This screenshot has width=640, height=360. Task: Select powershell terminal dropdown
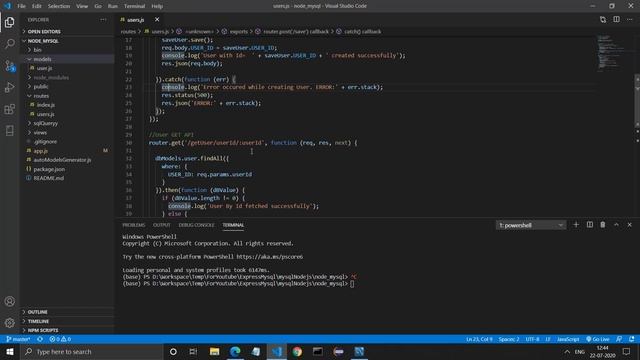[531, 225]
